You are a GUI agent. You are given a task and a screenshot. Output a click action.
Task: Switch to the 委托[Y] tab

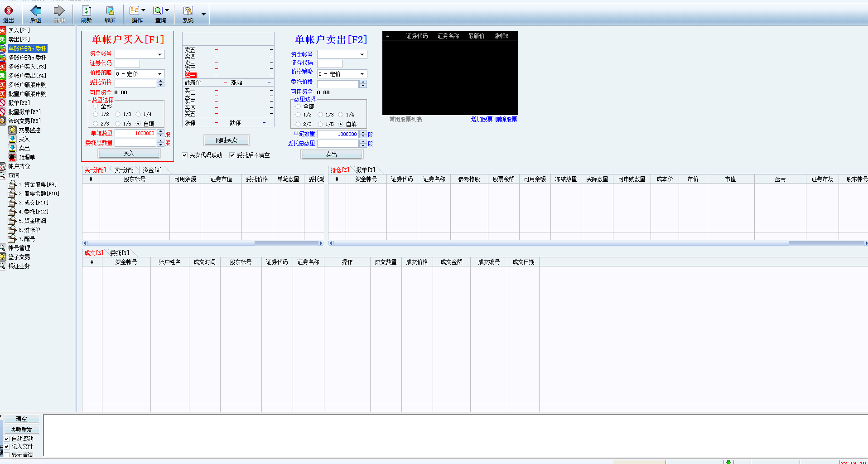(120, 253)
